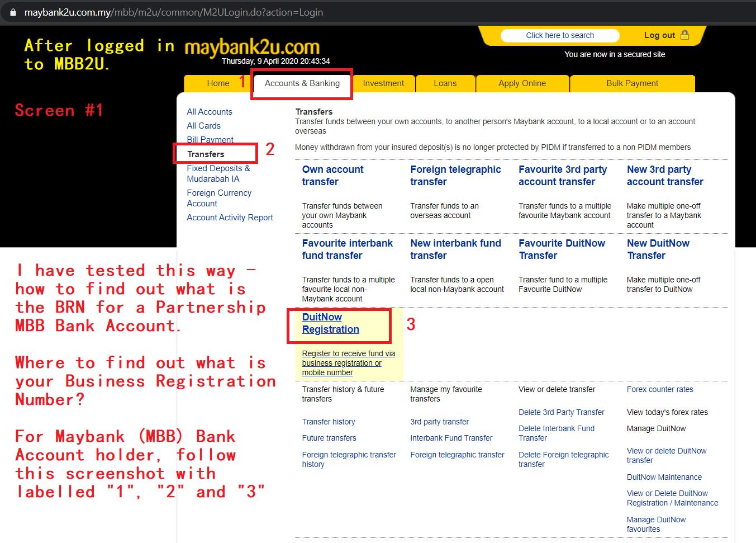Viewport: 756px width, 543px height.
Task: Open Foreign telegraphic transfer heading link
Action: [455, 176]
